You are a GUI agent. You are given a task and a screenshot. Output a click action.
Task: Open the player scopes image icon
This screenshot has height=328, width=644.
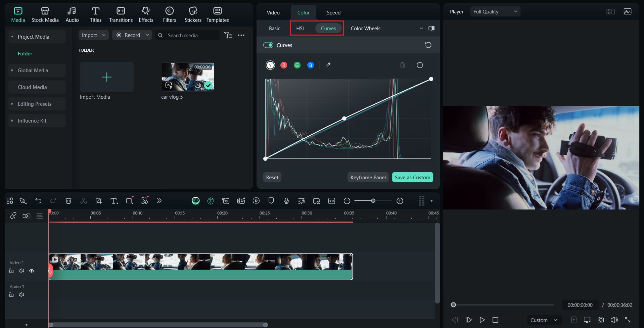(628, 12)
